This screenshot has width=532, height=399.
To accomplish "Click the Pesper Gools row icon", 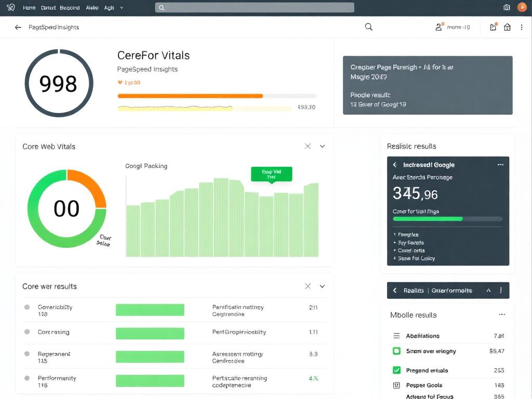I will 396,385.
